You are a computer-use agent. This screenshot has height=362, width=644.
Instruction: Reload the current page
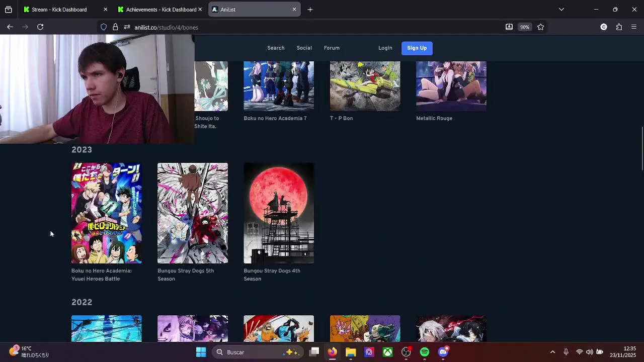[x=40, y=27]
